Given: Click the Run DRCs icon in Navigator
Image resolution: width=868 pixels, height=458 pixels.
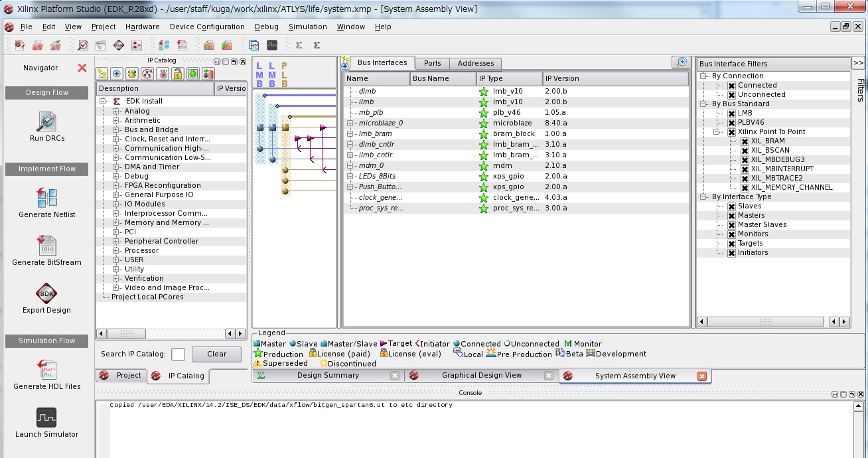Looking at the screenshot, I should click(x=47, y=121).
